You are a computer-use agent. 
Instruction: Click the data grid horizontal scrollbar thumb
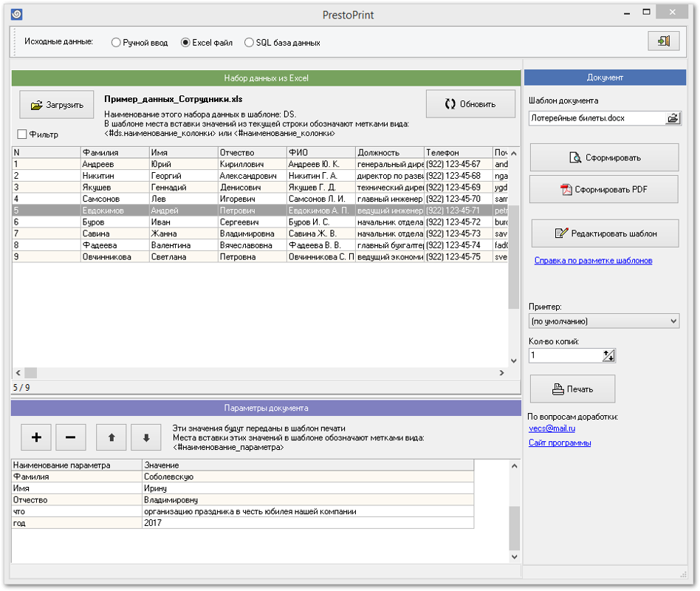[x=30, y=373]
